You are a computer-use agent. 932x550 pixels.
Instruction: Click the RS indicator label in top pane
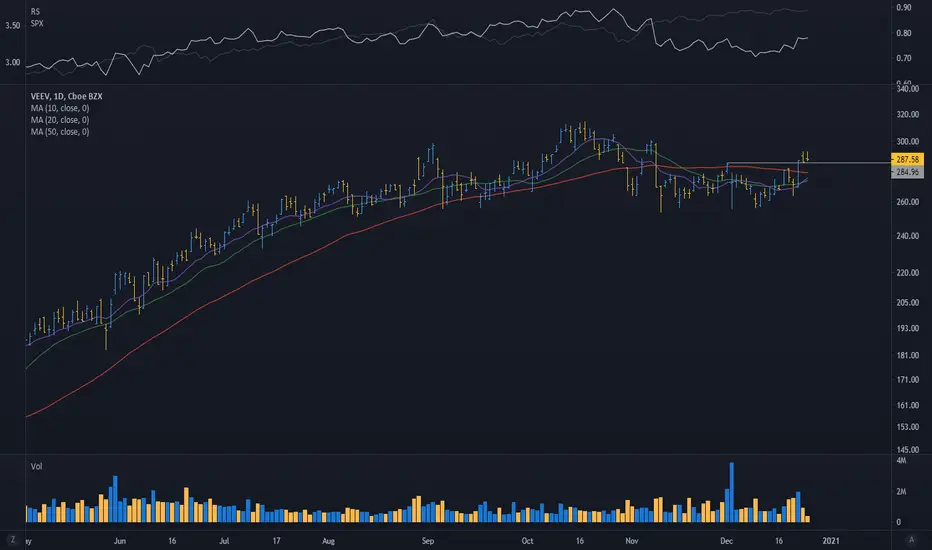pyautogui.click(x=36, y=11)
